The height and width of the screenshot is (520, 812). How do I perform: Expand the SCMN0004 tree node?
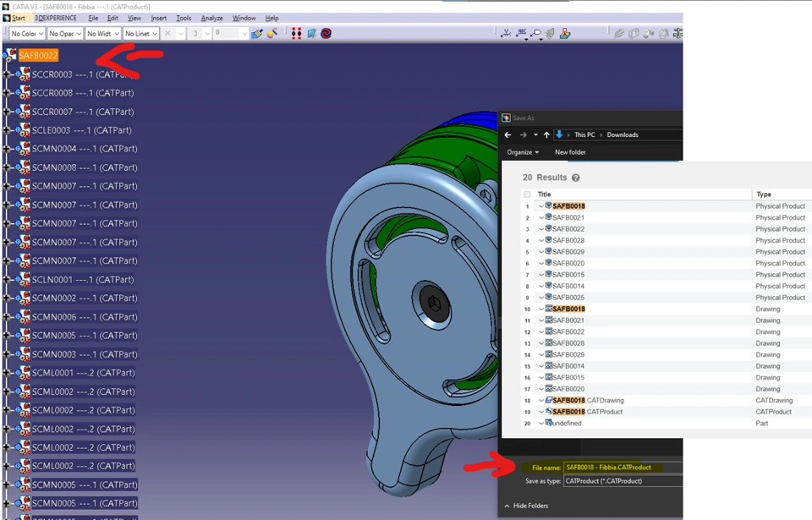[6, 149]
